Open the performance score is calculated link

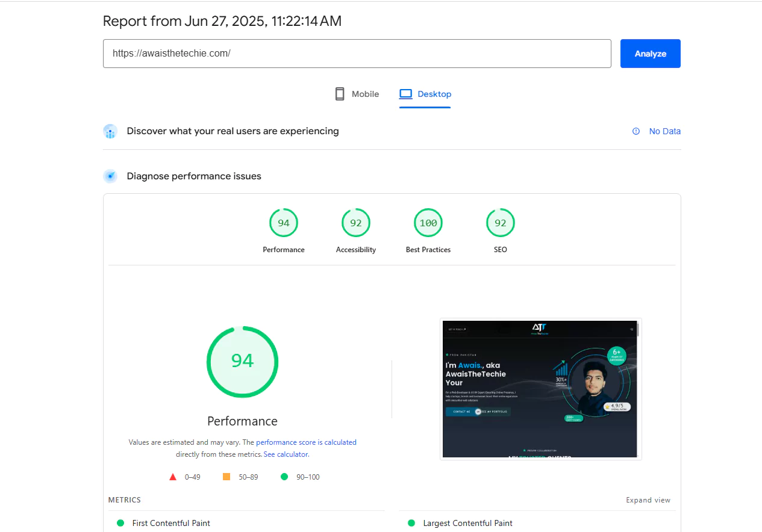pos(306,442)
